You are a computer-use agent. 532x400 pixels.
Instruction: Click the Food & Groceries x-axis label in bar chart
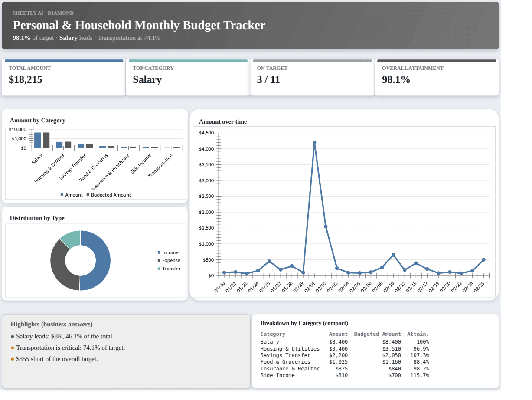click(94, 167)
